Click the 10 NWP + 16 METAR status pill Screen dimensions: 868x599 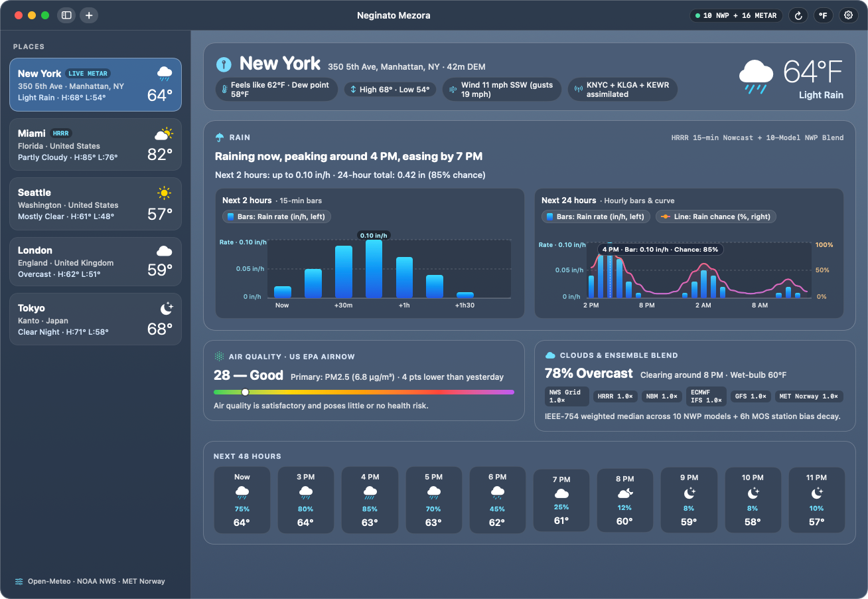pos(736,15)
